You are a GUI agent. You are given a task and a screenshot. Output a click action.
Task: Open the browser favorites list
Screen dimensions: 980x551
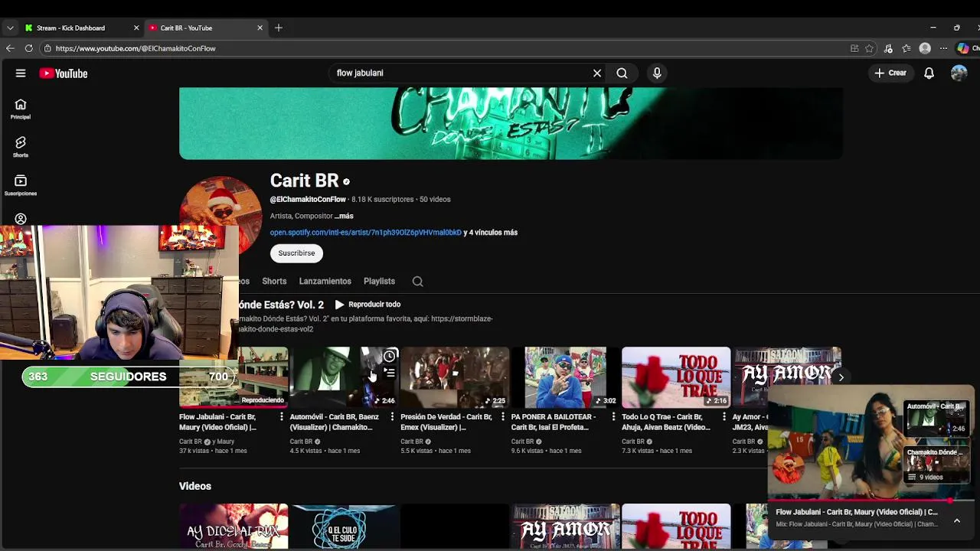coord(906,48)
